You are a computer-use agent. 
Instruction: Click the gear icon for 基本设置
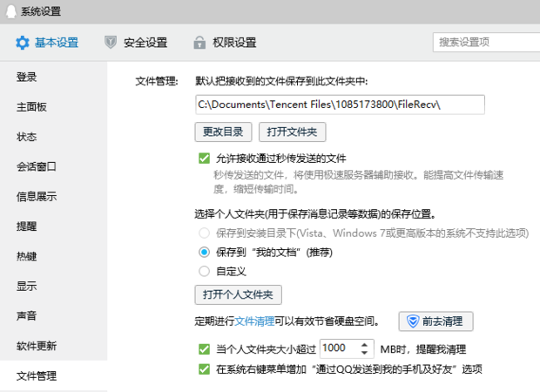tap(23, 43)
